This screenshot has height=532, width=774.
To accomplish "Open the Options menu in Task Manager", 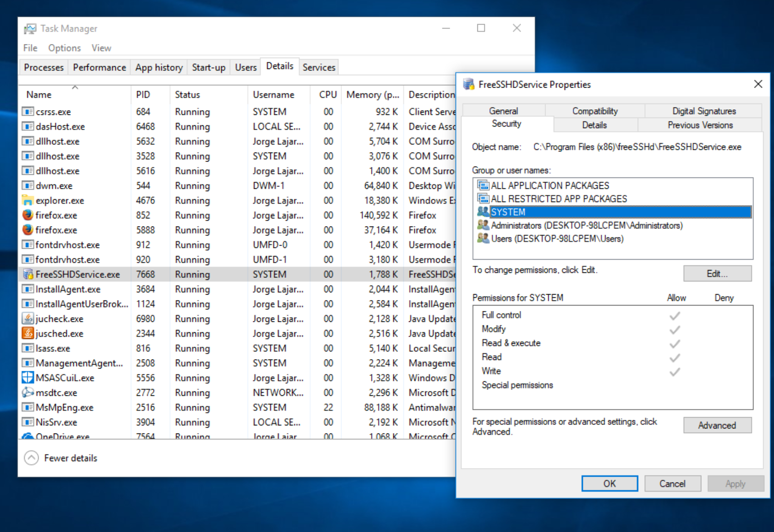I will point(64,48).
